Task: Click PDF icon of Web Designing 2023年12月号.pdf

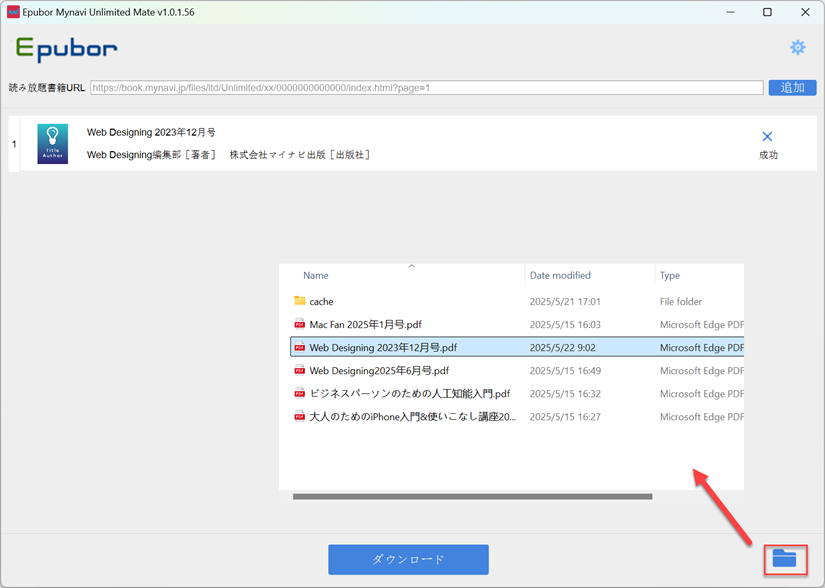Action: coord(300,347)
